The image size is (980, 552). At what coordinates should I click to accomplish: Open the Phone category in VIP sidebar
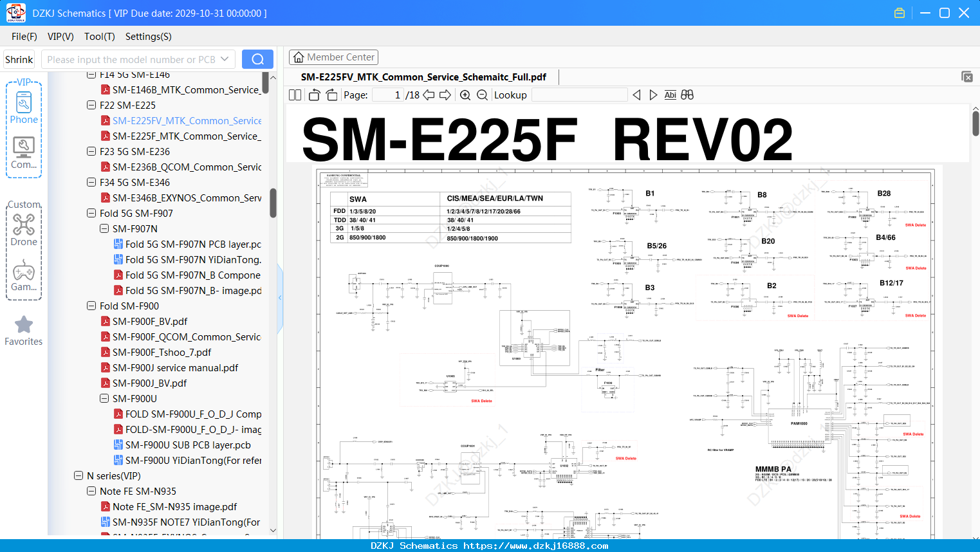(24, 107)
